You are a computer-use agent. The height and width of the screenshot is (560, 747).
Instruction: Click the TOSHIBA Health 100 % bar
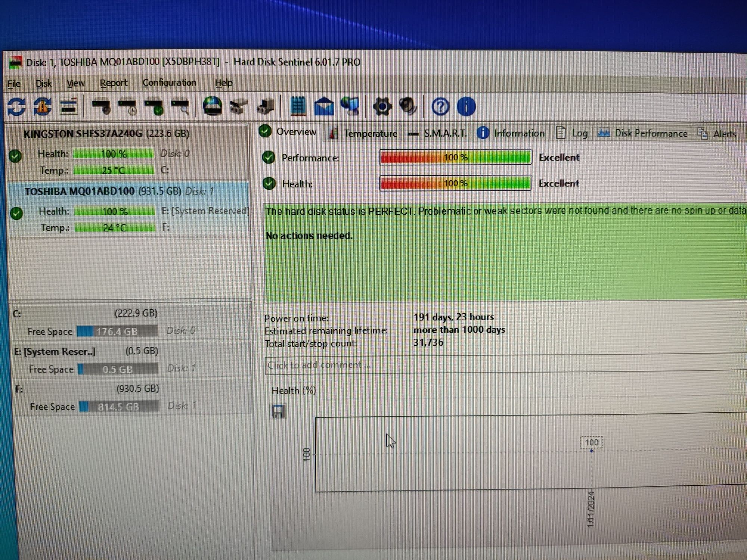(x=115, y=211)
